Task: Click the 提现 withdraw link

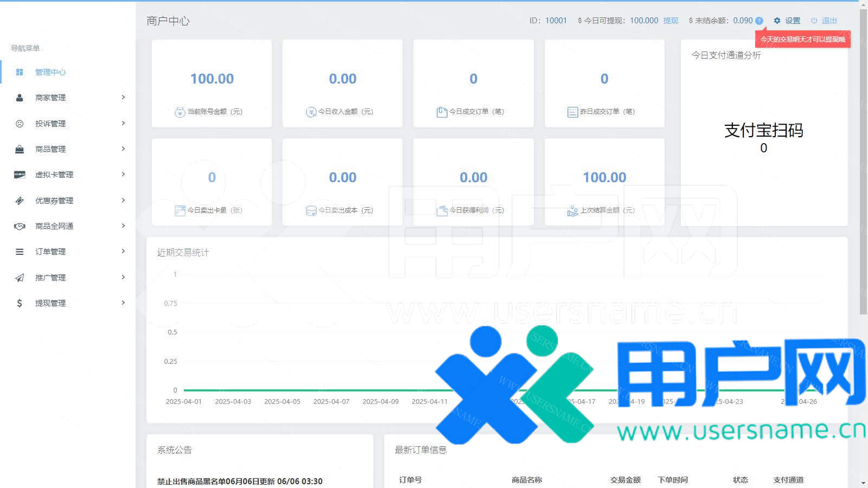Action: (671, 21)
